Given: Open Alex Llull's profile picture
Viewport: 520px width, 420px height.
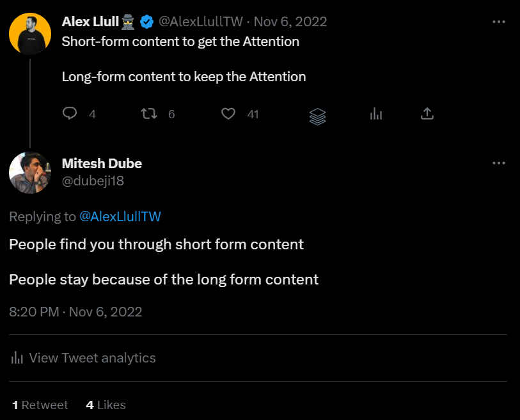Looking at the screenshot, I should pos(30,34).
